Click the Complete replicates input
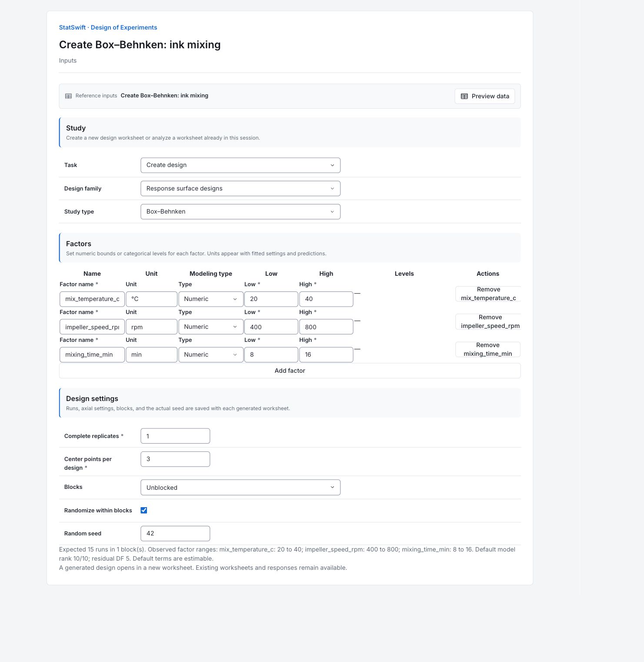The image size is (644, 662). coord(175,436)
